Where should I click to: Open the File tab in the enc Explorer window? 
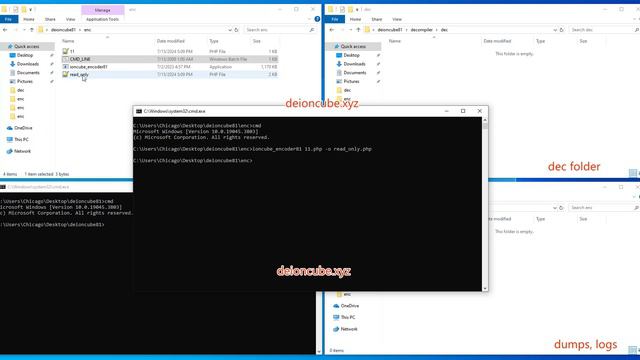pyautogui.click(x=9, y=19)
